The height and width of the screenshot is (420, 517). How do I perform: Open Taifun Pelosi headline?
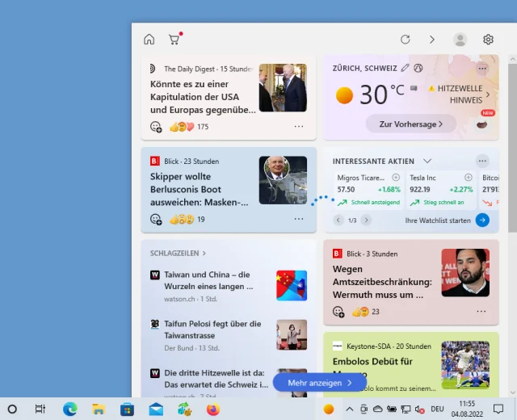pyautogui.click(x=212, y=330)
